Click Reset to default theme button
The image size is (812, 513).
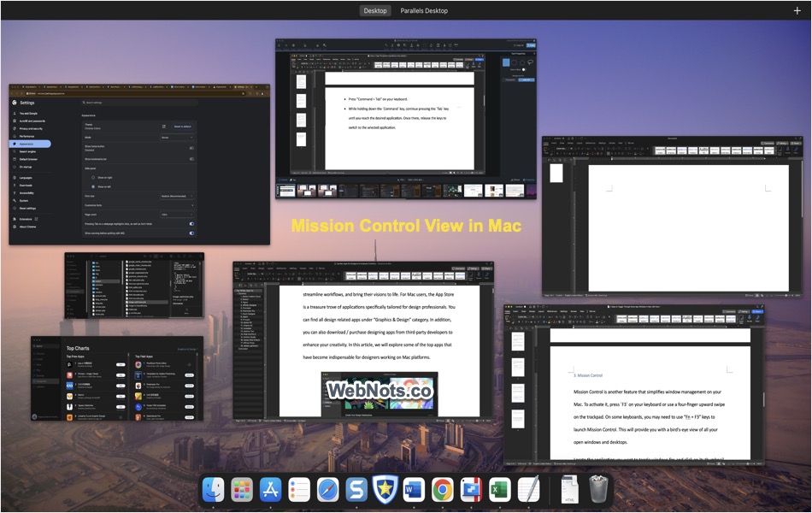182,127
